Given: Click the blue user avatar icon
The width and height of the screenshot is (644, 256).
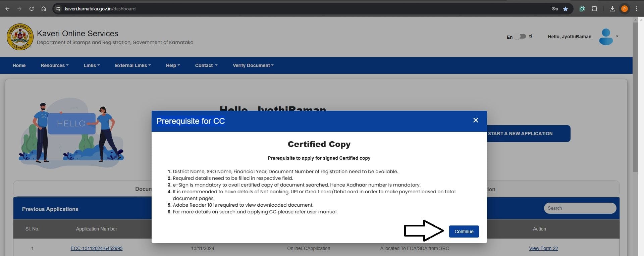Looking at the screenshot, I should coord(606,37).
